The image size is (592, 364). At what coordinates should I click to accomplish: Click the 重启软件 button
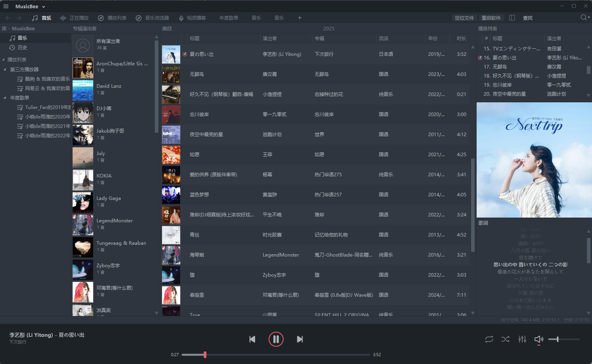pos(491,18)
